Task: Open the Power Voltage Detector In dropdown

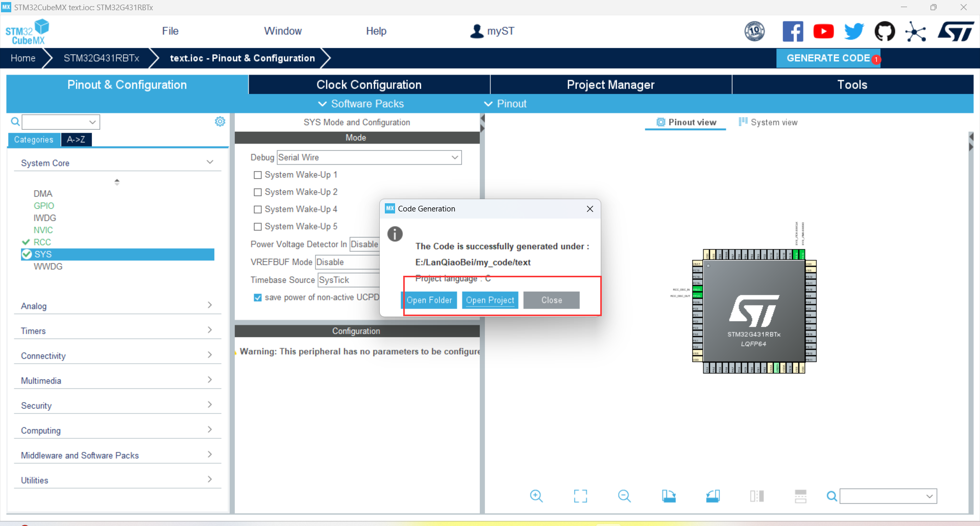Action: click(x=364, y=244)
